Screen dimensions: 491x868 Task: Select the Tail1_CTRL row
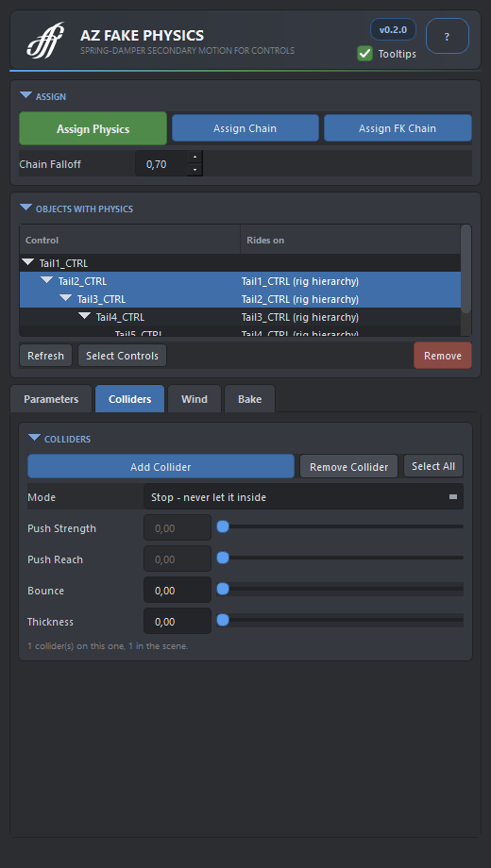240,263
